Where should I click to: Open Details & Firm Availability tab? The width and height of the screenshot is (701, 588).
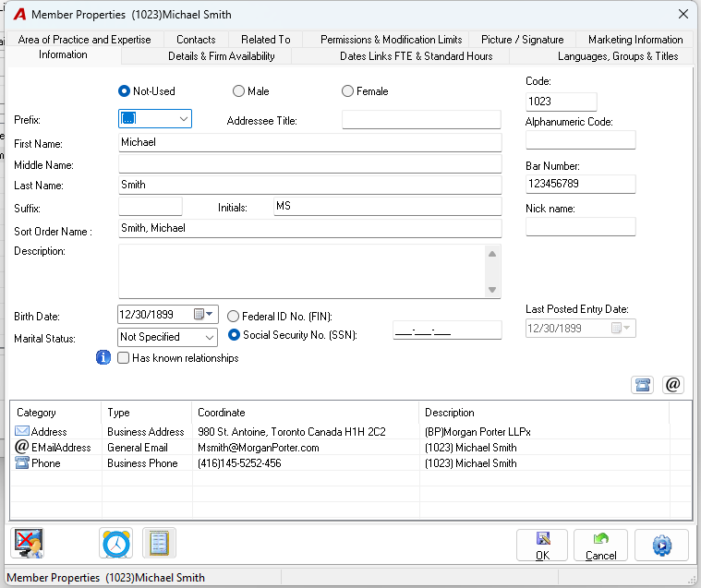222,56
